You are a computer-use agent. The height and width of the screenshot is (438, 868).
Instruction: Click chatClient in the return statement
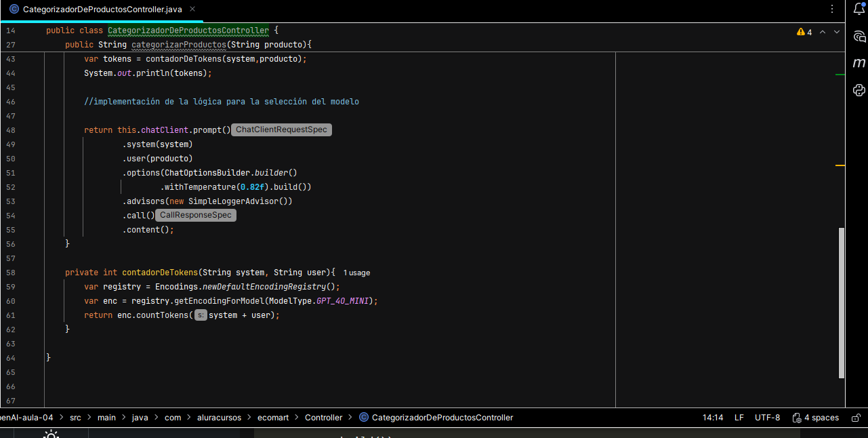pyautogui.click(x=165, y=130)
